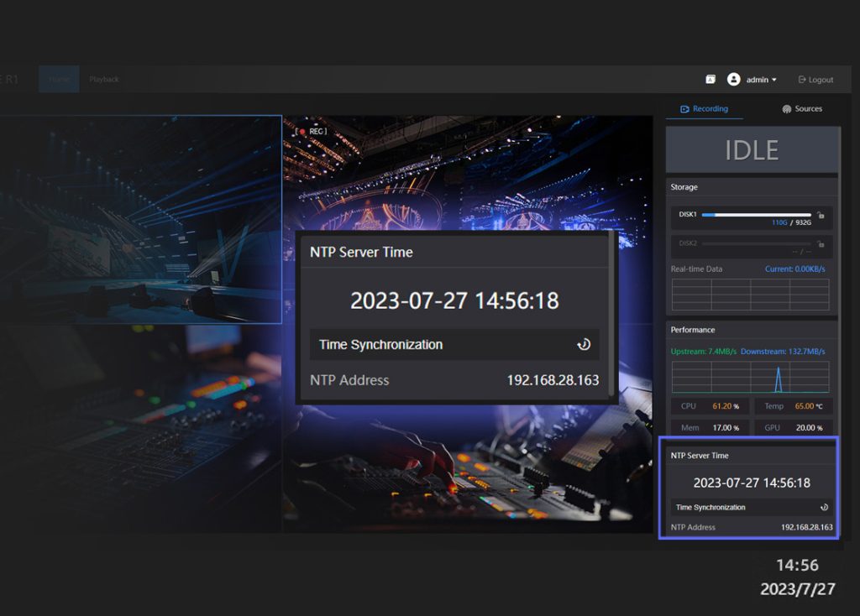
Task: Click the DISK1 storage usage bar
Action: [756, 215]
